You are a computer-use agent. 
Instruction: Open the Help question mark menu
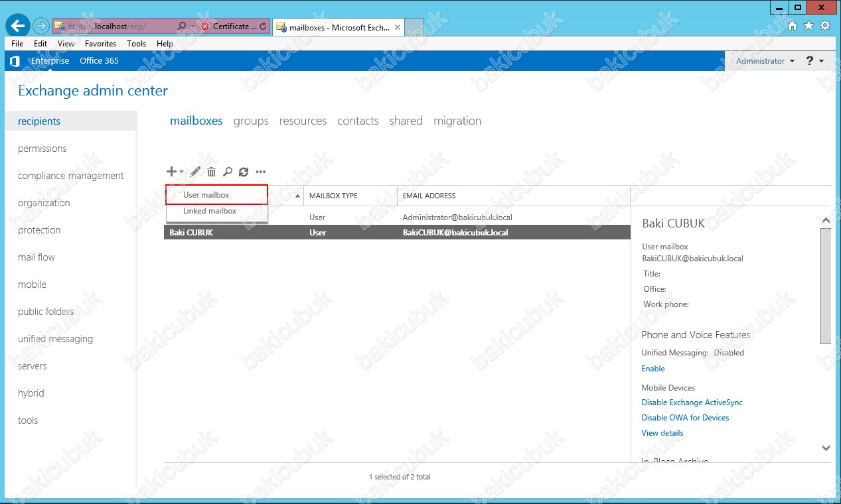(810, 60)
